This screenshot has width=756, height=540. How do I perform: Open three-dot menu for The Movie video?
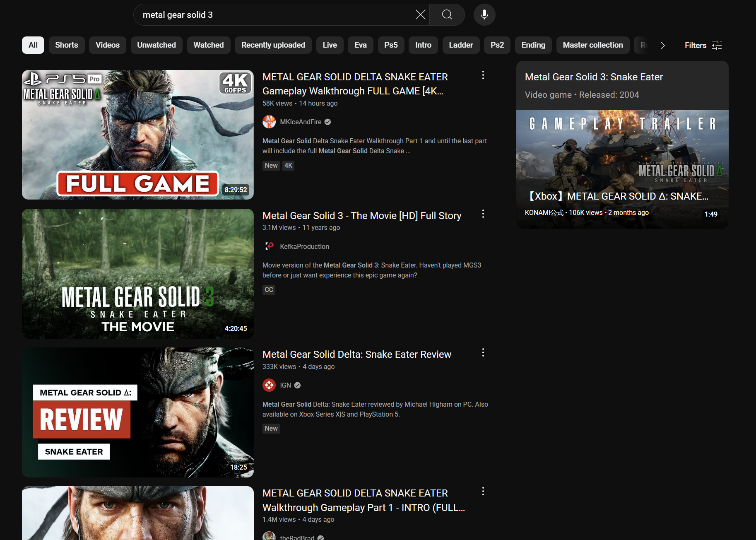(x=483, y=214)
